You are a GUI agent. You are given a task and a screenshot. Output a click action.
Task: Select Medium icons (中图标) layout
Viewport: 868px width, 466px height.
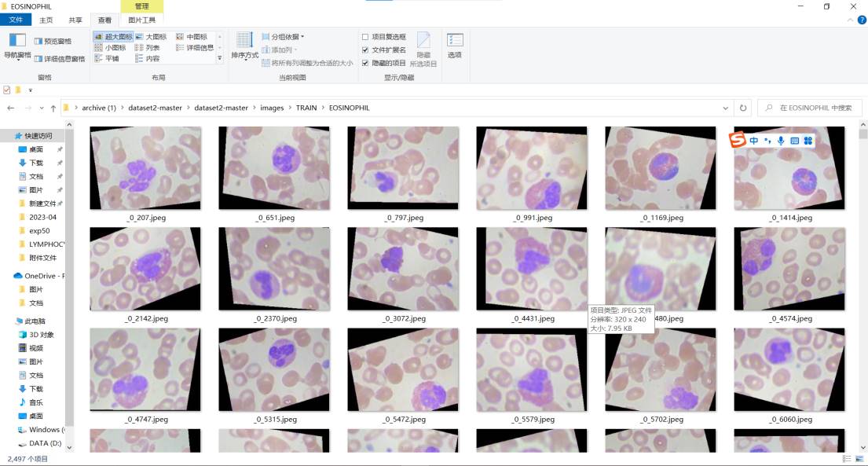(x=192, y=37)
